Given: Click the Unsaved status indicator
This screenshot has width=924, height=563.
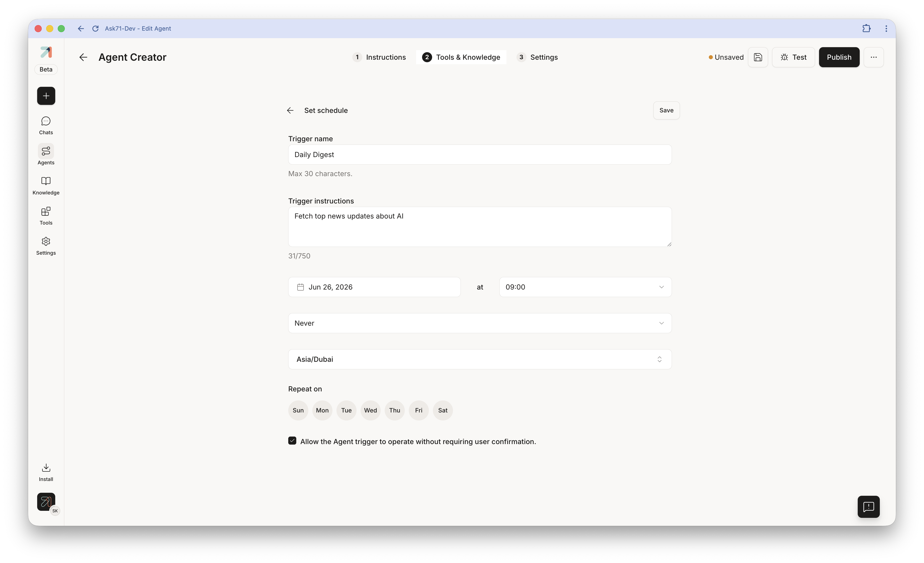Looking at the screenshot, I should coord(726,57).
